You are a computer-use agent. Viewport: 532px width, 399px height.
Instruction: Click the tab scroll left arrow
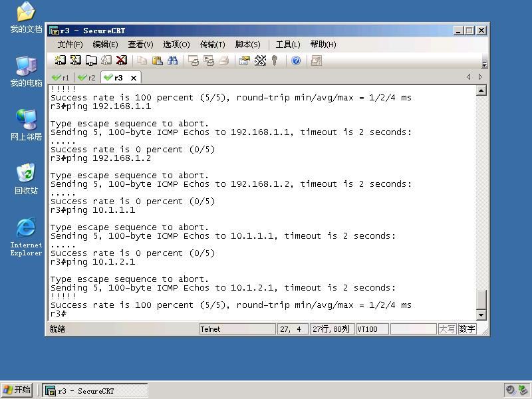coord(469,76)
